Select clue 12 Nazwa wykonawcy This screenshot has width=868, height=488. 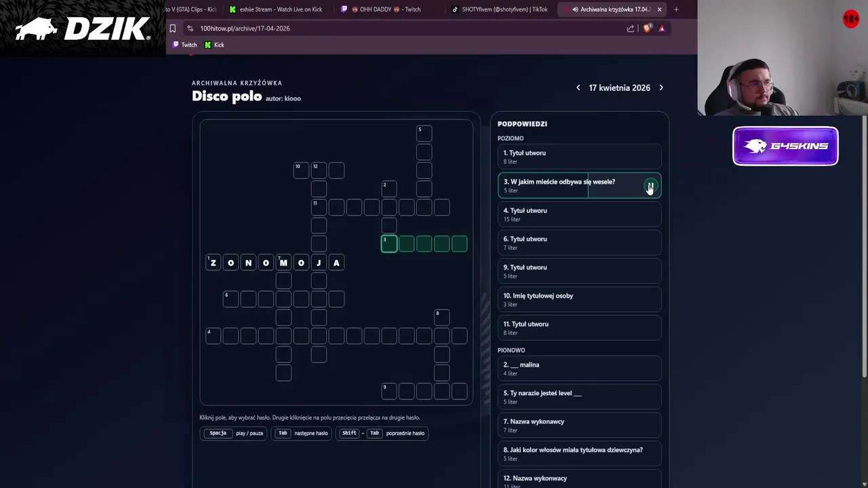coord(580,479)
